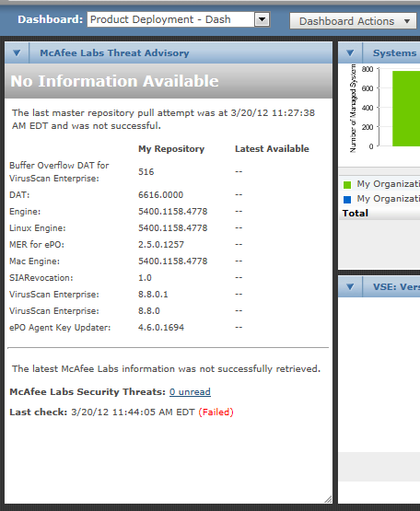Click the Linux Engine: label
The image size is (420, 511).
(x=38, y=228)
